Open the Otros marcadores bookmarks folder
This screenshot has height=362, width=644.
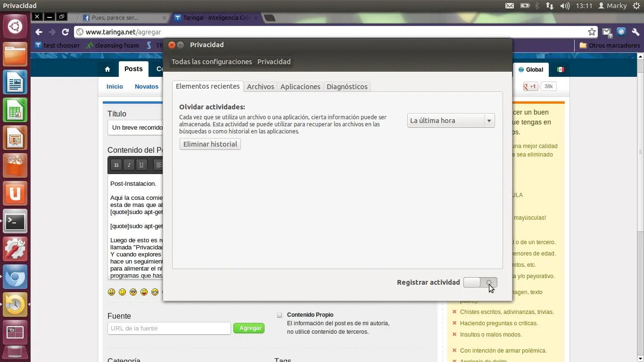(x=610, y=46)
